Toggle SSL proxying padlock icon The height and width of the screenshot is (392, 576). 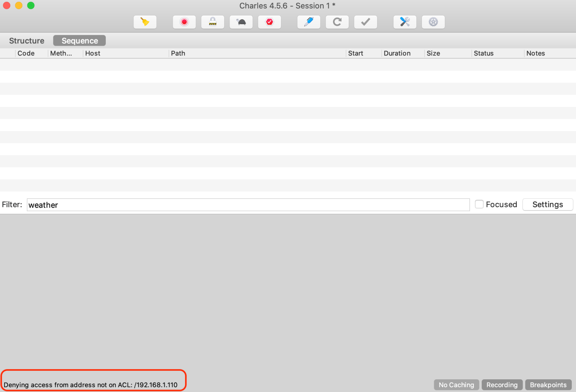click(x=213, y=22)
